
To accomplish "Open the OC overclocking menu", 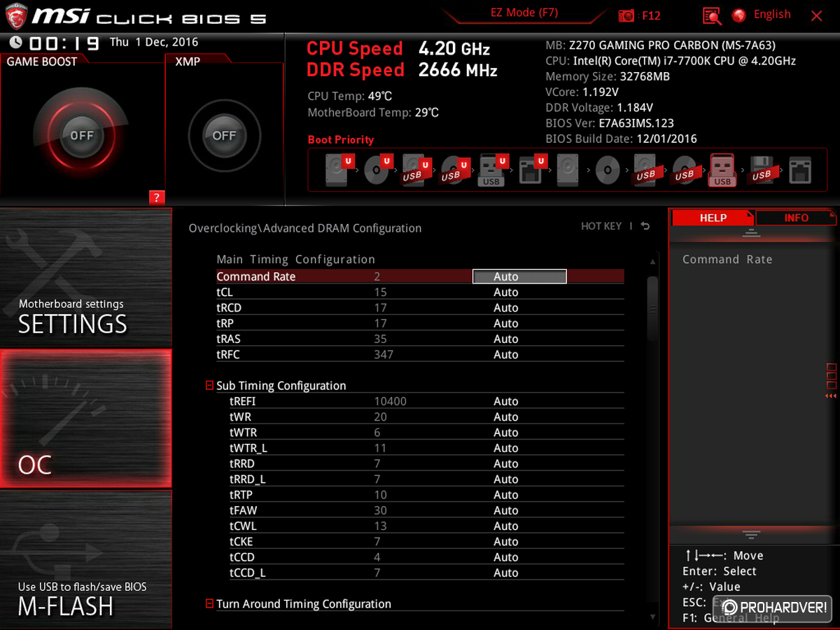I will (85, 419).
